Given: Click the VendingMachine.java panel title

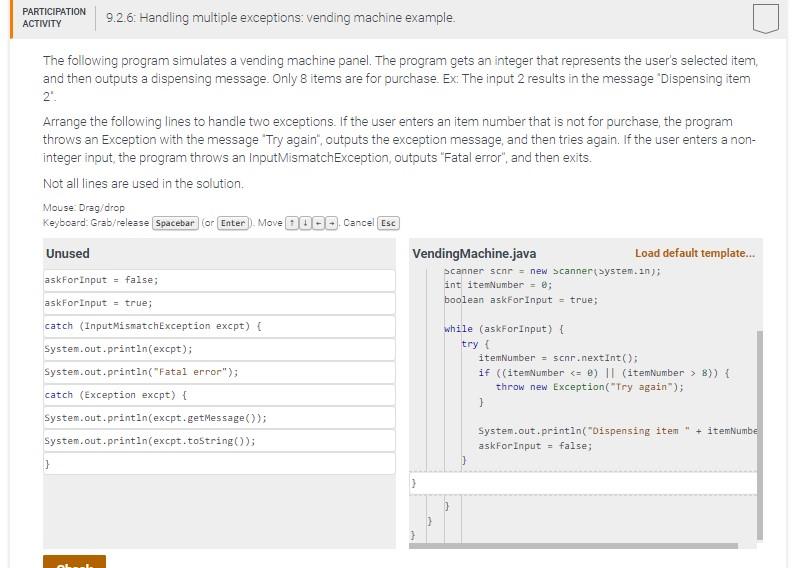Looking at the screenshot, I should point(474,253).
